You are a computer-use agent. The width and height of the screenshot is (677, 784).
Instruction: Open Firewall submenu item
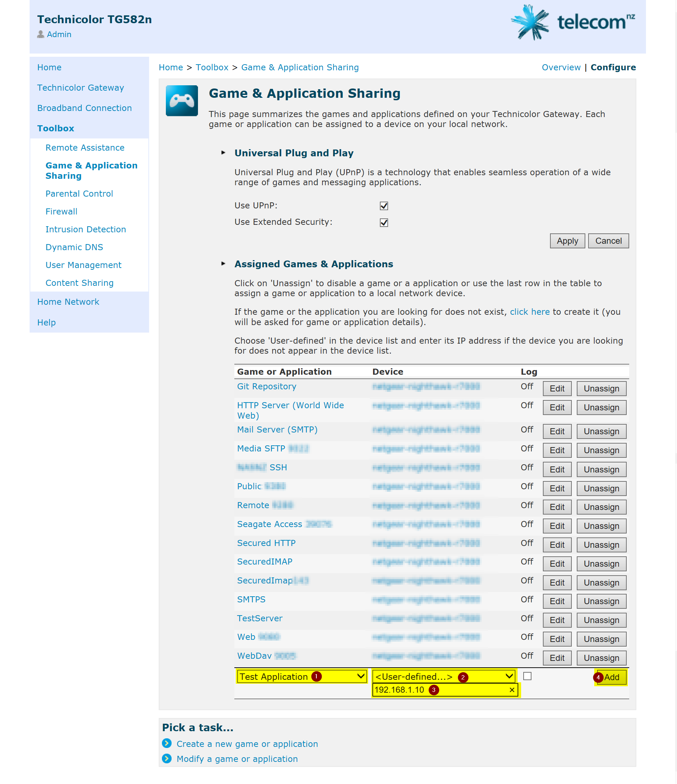[x=61, y=212]
